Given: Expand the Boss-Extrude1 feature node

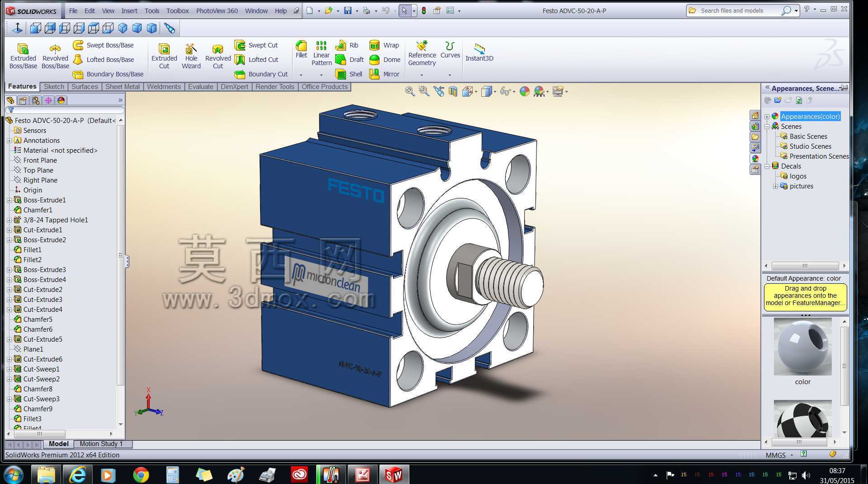Looking at the screenshot, I should coord(9,200).
